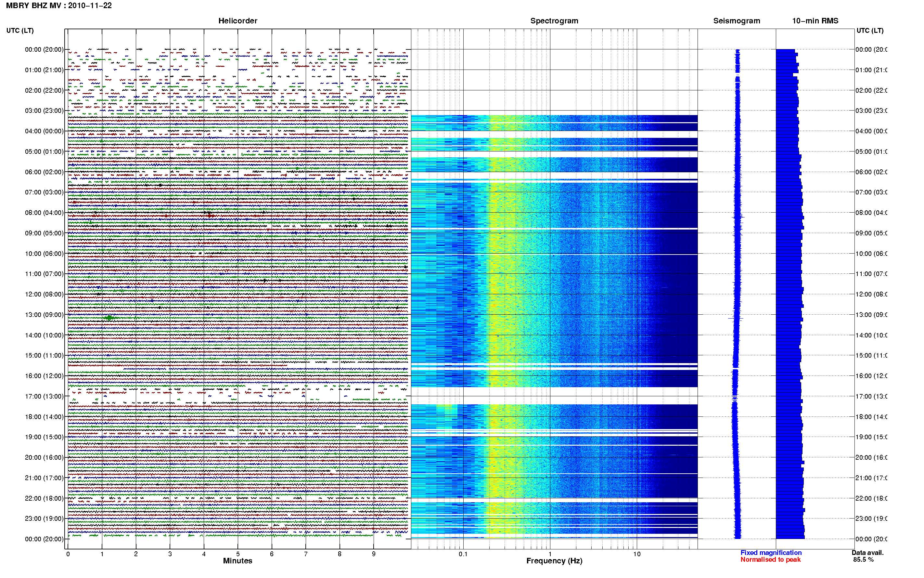
Task: Click the '01:00 (21:00)' label on left axis
Action: pos(44,70)
